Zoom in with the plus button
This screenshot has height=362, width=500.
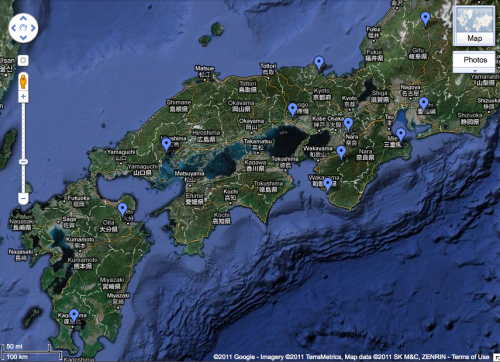[x=23, y=97]
